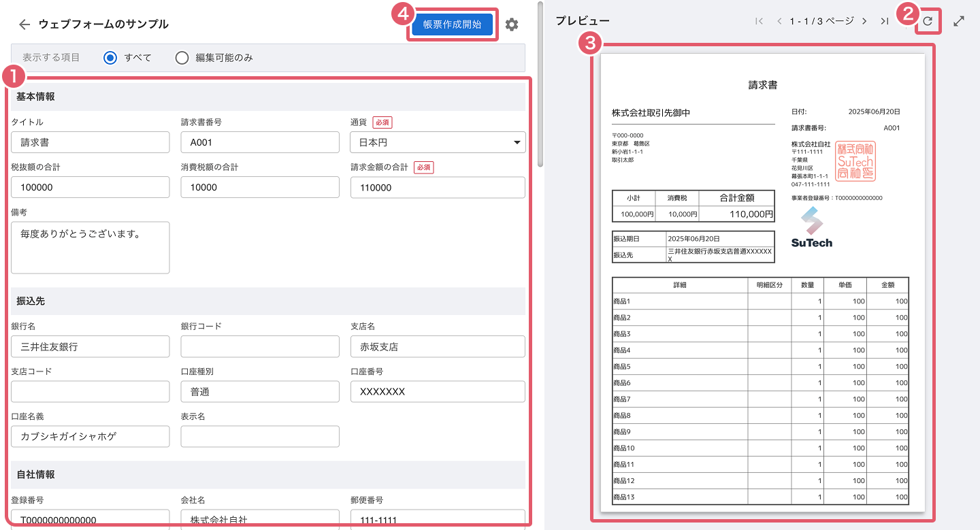Image resolution: width=980 pixels, height=530 pixels.
Task: Click the タイトル input field
Action: coord(91,142)
